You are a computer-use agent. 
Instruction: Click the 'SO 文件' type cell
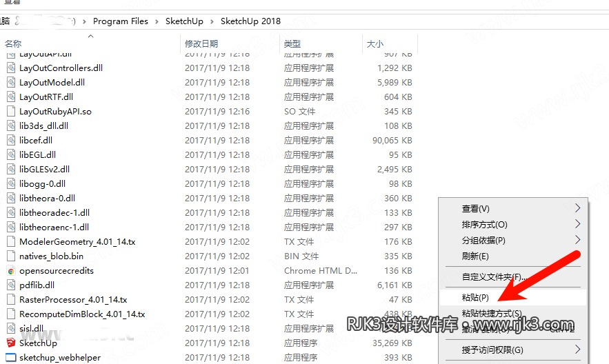tap(299, 112)
